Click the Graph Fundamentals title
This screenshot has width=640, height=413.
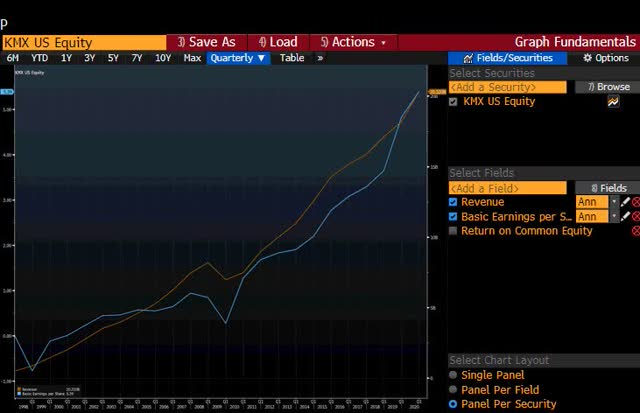(x=575, y=42)
